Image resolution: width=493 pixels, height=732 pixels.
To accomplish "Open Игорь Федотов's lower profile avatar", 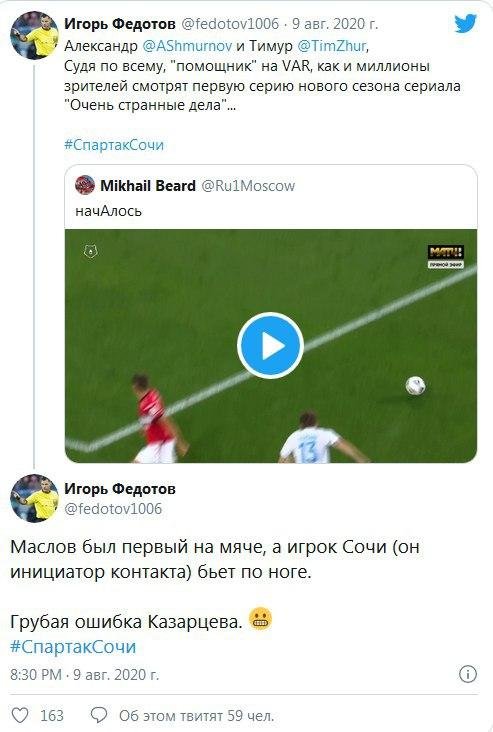I will [x=35, y=498].
